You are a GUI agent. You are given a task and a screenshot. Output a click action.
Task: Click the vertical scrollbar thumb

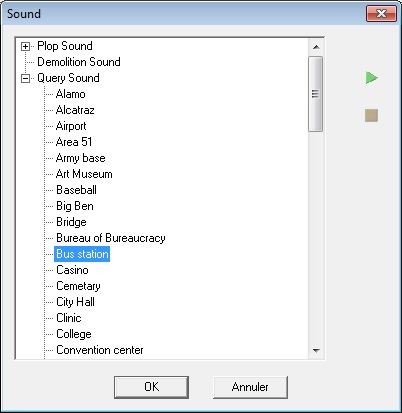[316, 94]
